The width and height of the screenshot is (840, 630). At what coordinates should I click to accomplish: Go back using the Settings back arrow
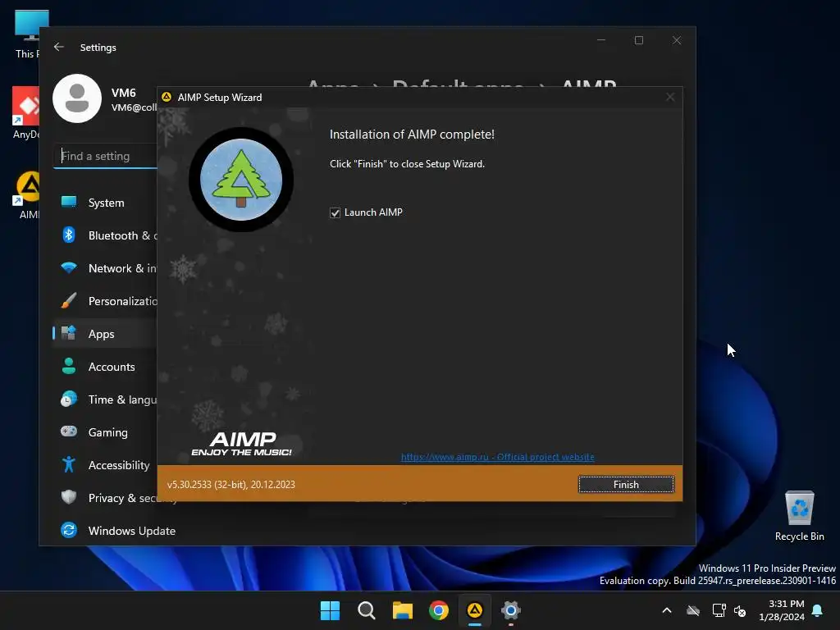point(59,47)
